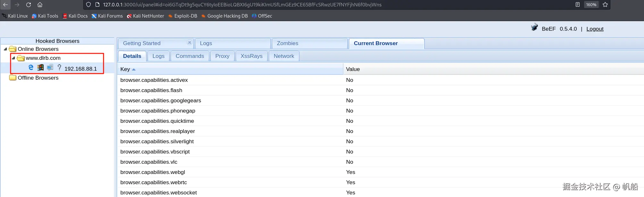The width and height of the screenshot is (644, 197).
Task: Close the Getting Started tab
Action: click(x=189, y=43)
